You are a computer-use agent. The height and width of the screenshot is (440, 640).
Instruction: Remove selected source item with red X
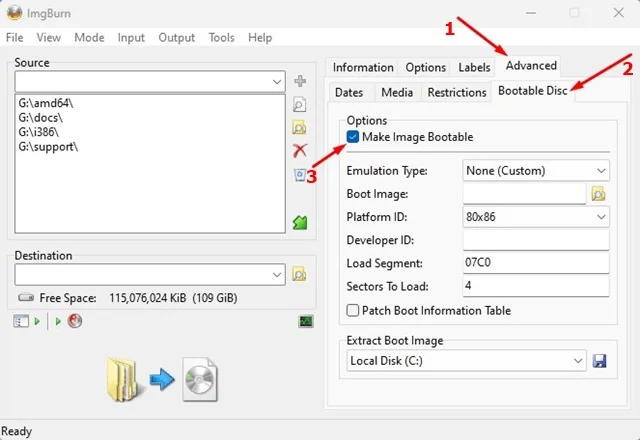click(299, 150)
